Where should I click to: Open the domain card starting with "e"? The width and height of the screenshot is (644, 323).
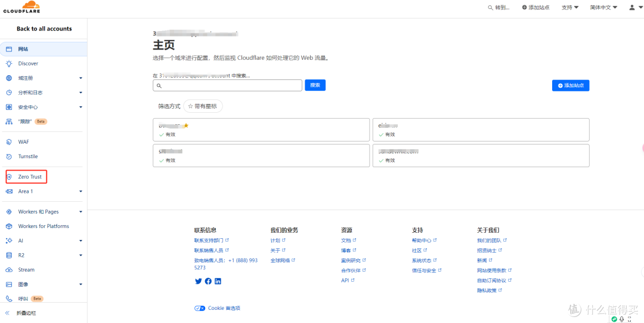(481, 130)
